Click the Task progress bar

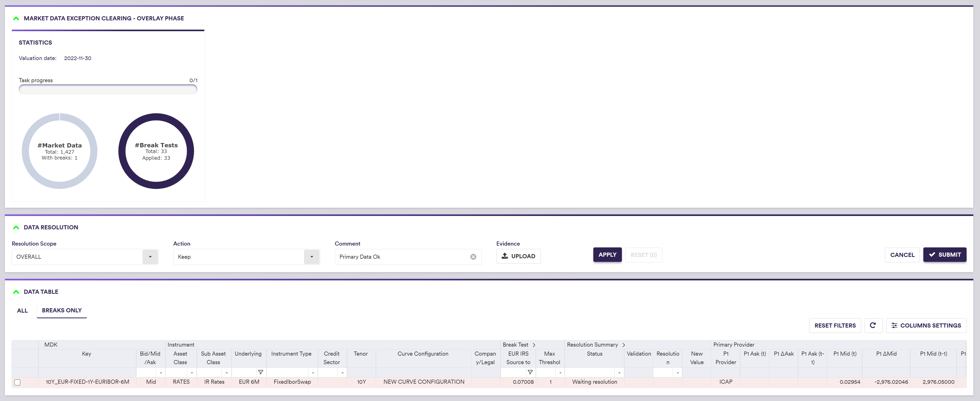108,89
